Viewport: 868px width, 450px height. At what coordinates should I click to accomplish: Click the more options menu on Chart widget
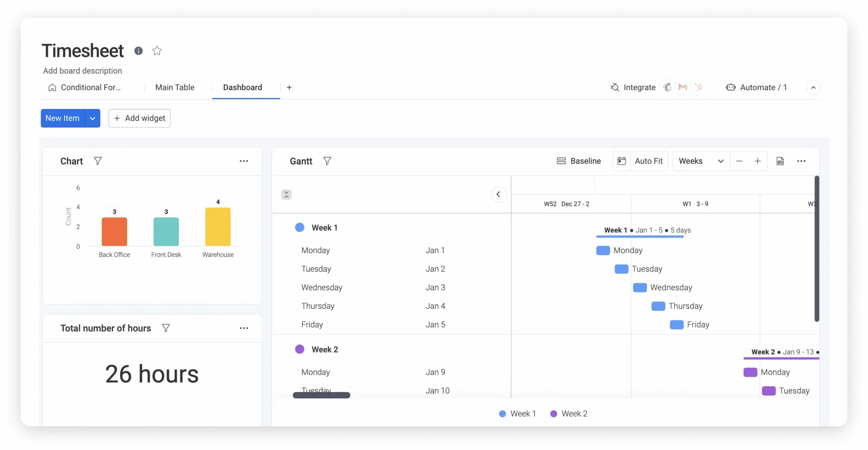(x=244, y=161)
